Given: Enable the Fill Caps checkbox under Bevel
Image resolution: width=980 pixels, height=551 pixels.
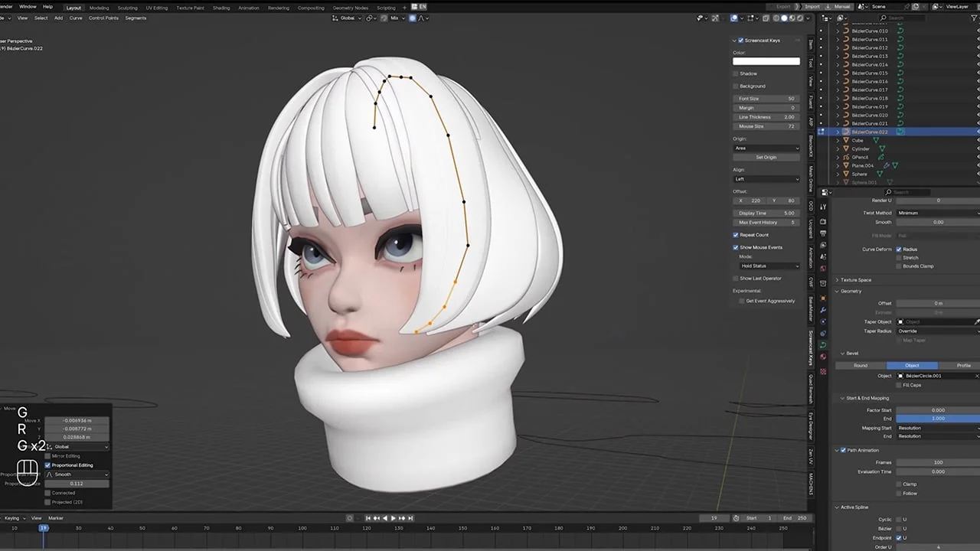Looking at the screenshot, I should point(900,385).
